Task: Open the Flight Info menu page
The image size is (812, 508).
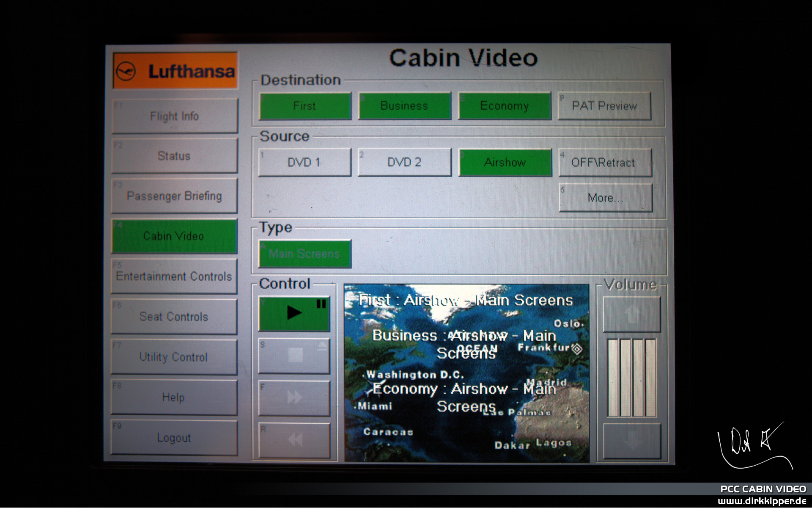Action: coord(174,116)
